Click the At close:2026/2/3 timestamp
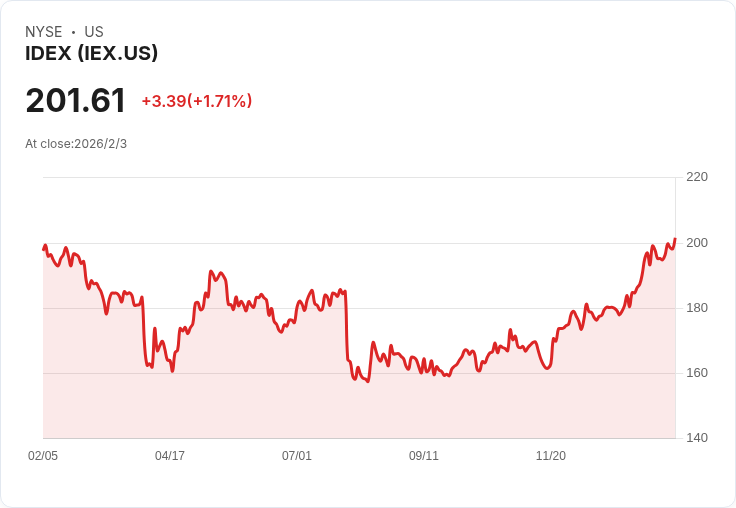Image resolution: width=736 pixels, height=508 pixels. coord(76,143)
